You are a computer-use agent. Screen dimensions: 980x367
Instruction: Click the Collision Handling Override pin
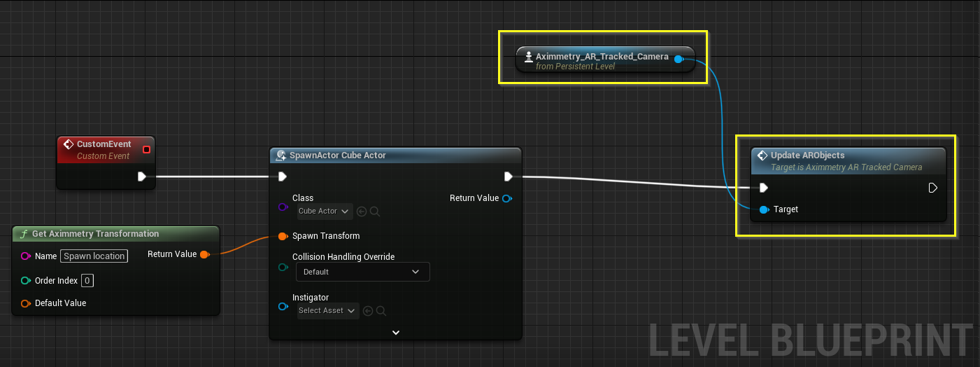(283, 267)
